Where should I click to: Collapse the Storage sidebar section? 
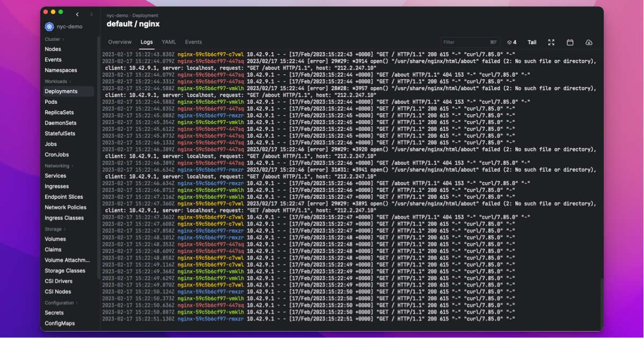point(65,229)
